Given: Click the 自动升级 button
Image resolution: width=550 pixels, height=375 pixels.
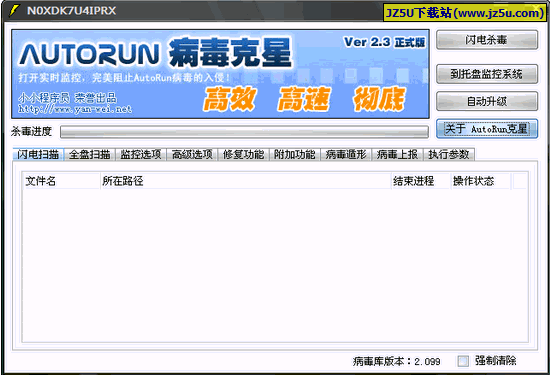Looking at the screenshot, I should (487, 101).
